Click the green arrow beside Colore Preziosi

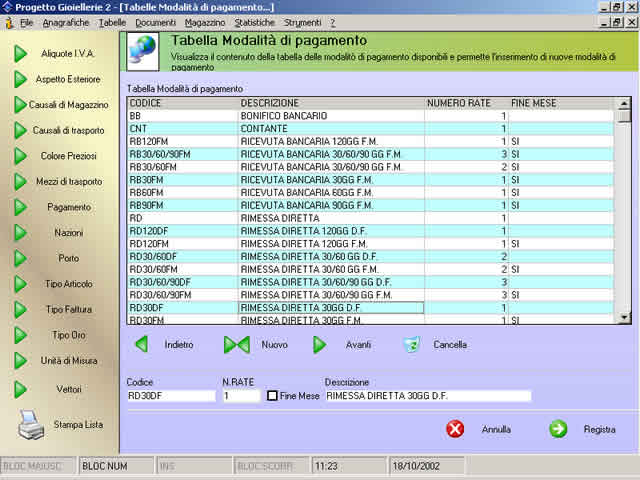[20, 156]
